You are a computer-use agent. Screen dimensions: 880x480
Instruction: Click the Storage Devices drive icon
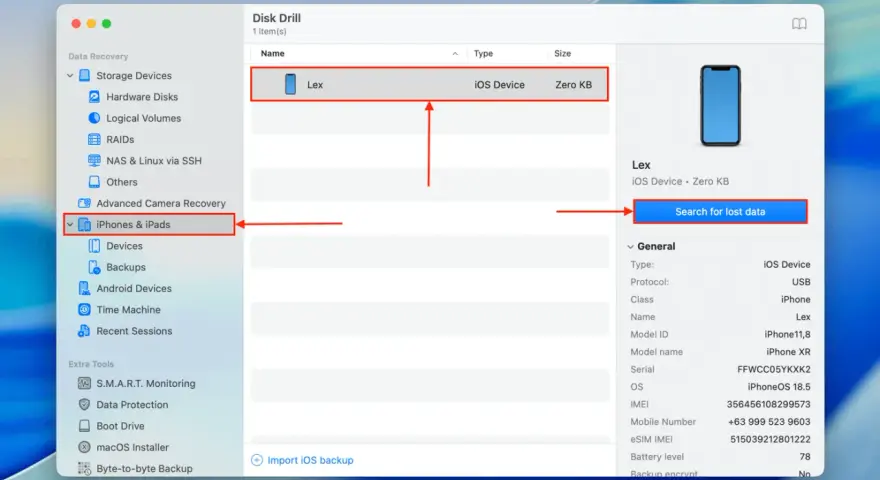click(x=84, y=75)
